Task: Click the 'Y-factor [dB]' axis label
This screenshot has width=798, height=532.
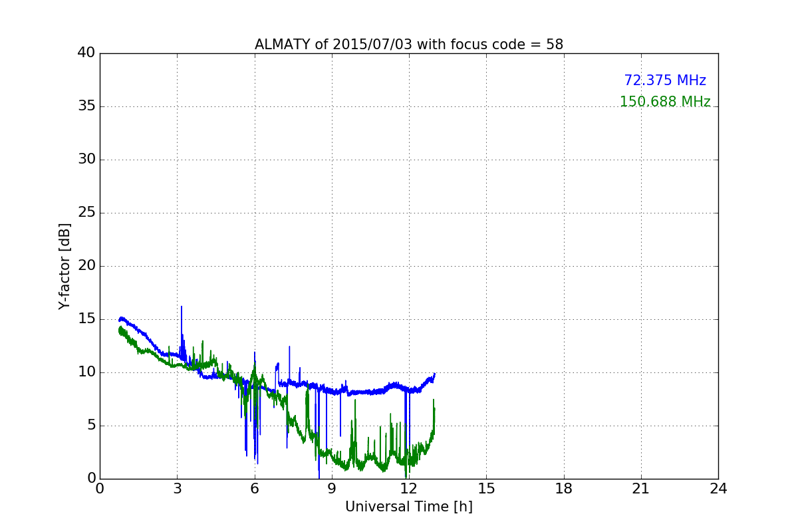Action: pos(65,266)
